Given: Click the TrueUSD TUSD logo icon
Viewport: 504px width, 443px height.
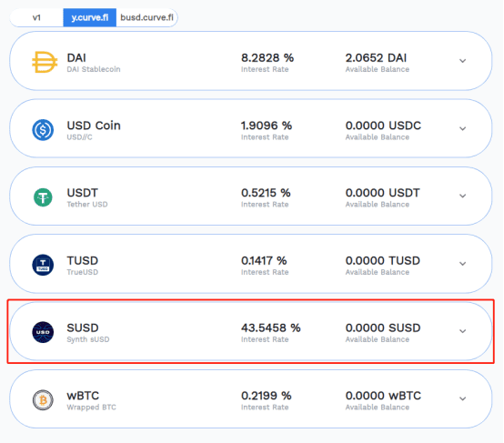Looking at the screenshot, I should (43, 265).
